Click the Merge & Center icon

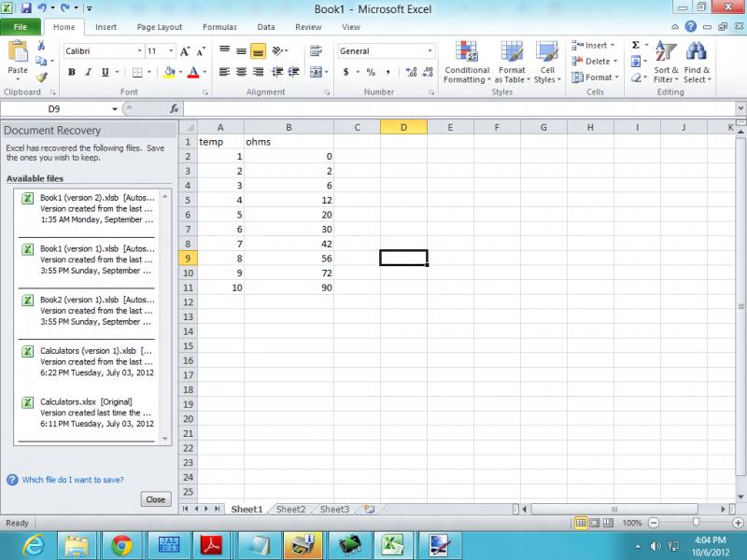(316, 72)
